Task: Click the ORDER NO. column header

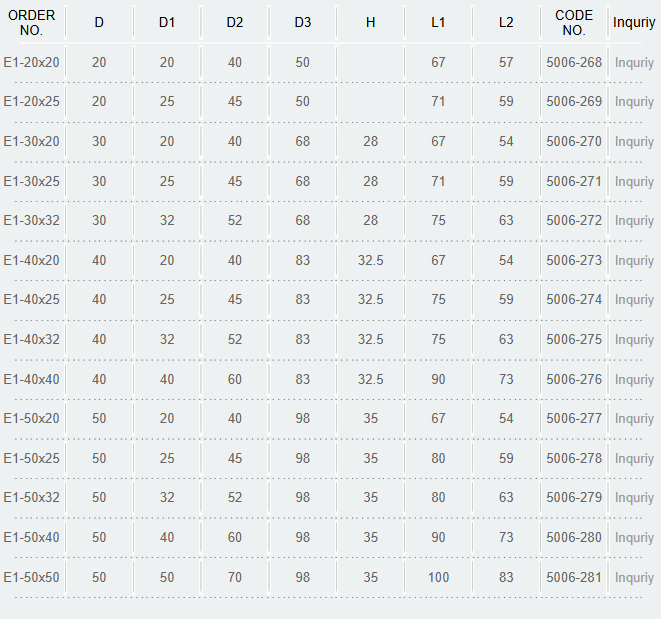Action: (x=32, y=23)
